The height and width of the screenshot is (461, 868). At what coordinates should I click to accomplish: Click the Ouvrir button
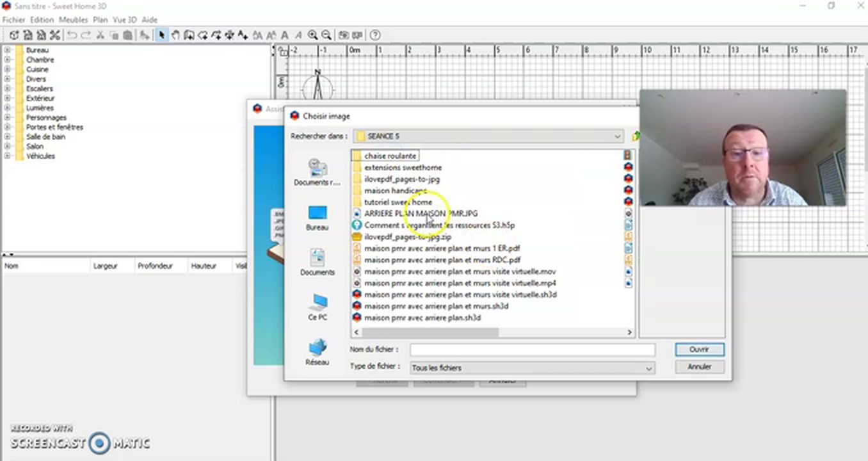(698, 349)
